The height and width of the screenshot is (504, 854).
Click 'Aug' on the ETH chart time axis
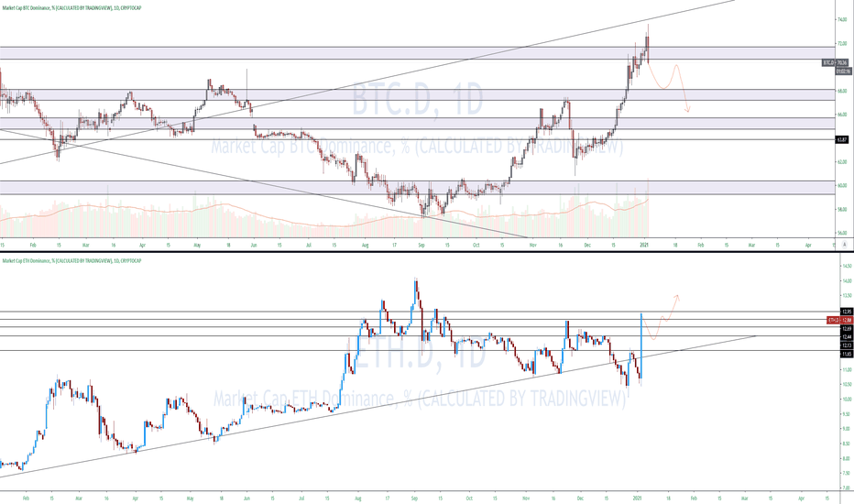point(358,498)
